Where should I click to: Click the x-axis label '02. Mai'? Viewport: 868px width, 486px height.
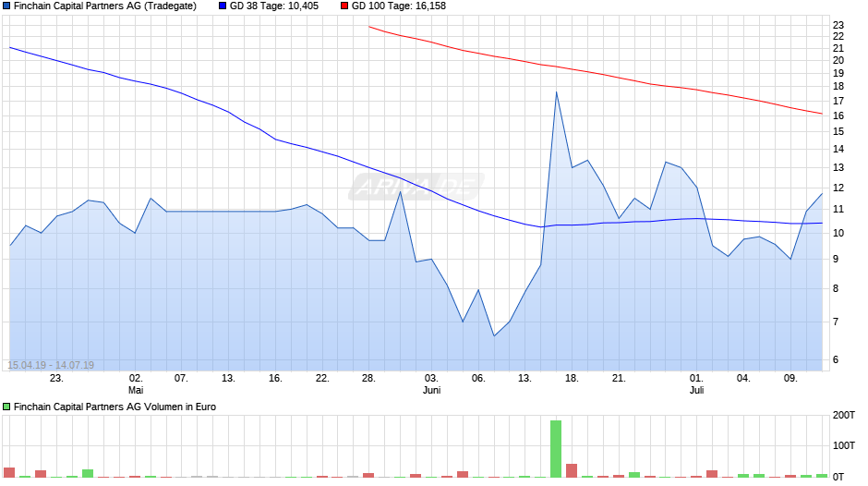[136, 383]
